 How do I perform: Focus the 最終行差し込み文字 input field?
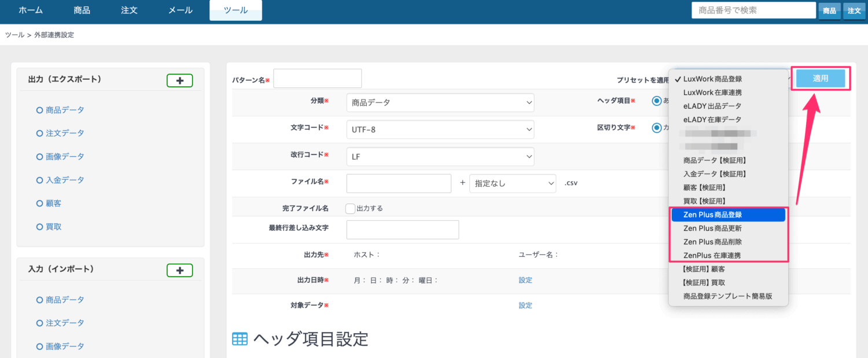click(403, 230)
